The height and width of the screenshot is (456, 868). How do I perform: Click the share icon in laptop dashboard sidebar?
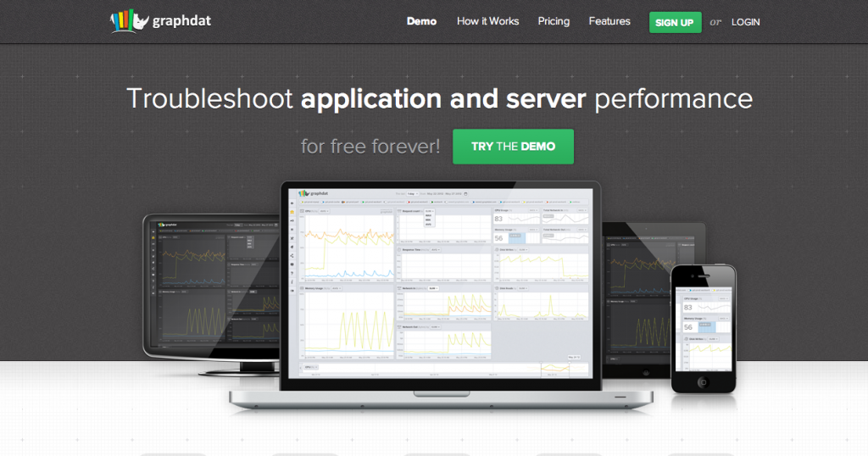tap(292, 256)
